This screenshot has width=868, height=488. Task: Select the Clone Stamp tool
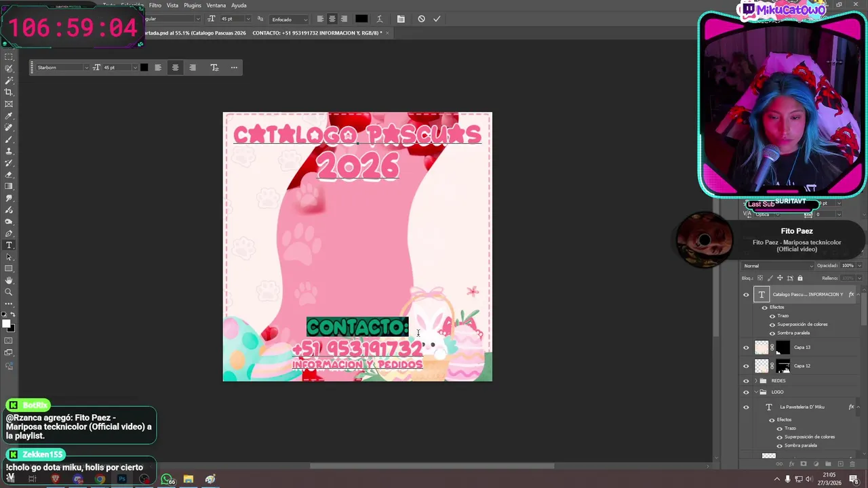tap(9, 151)
